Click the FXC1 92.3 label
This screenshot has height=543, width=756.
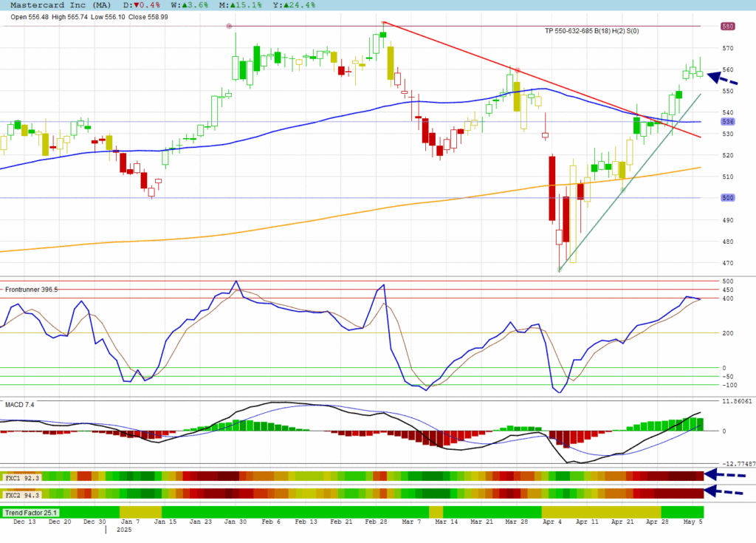click(x=21, y=478)
